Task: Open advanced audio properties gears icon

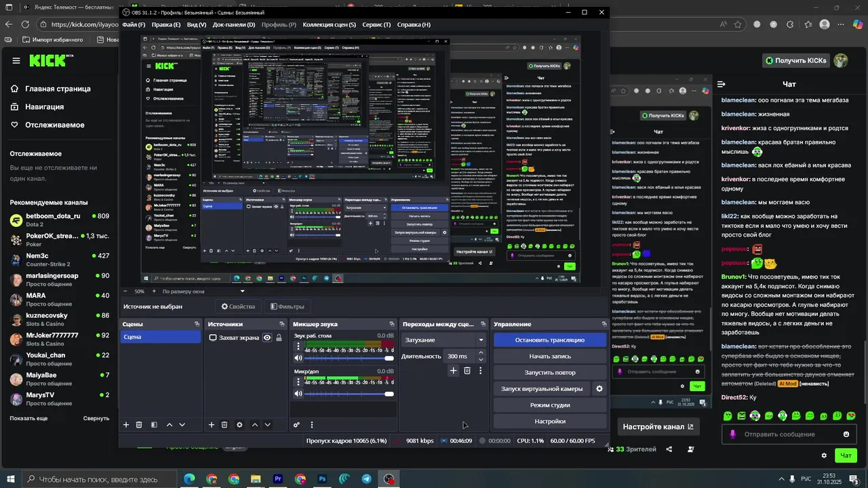Action: tap(296, 425)
